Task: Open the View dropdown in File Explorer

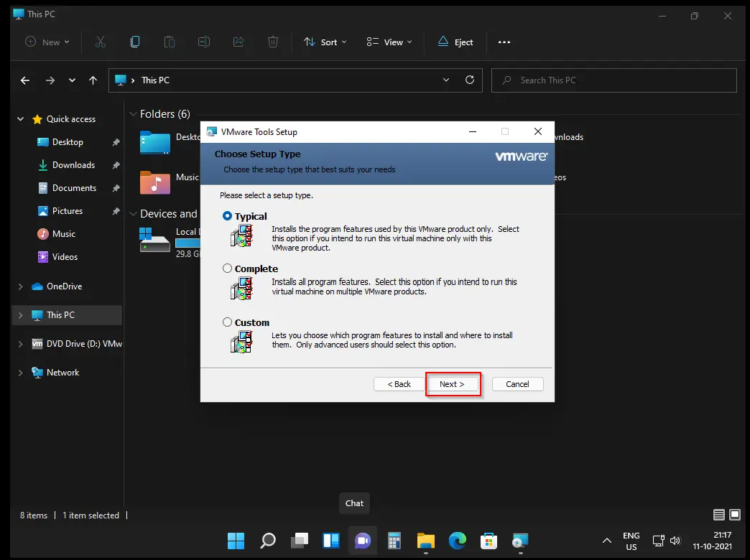Action: pos(389,42)
